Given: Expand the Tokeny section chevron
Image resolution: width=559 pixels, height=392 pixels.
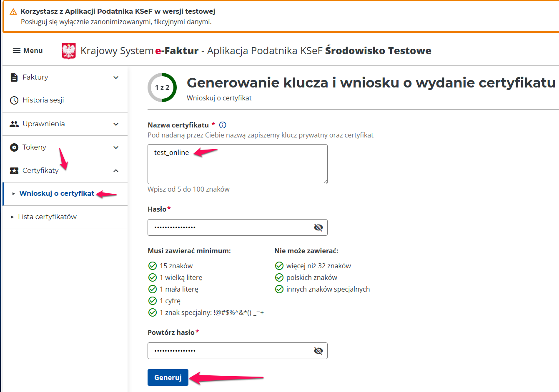Looking at the screenshot, I should tap(116, 147).
